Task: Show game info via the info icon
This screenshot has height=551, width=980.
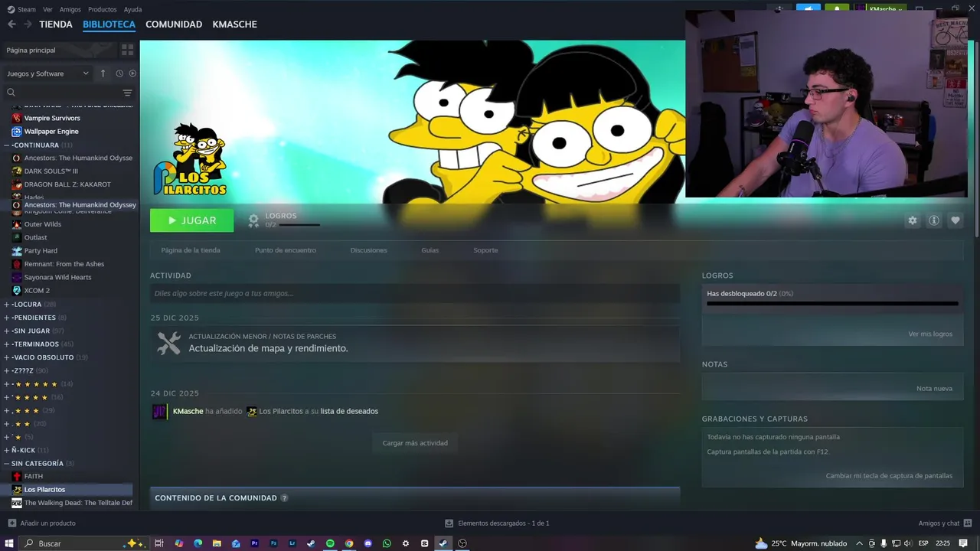Action: click(x=934, y=220)
